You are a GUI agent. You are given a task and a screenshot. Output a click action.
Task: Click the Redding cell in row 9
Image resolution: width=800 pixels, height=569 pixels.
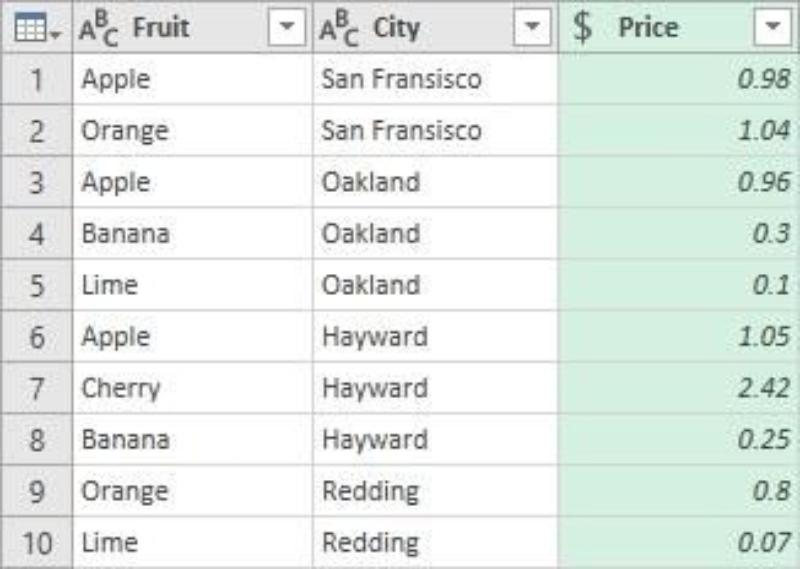[x=370, y=491]
